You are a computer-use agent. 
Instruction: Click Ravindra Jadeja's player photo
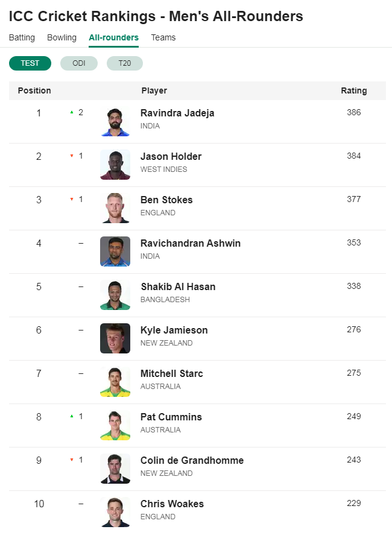click(115, 121)
